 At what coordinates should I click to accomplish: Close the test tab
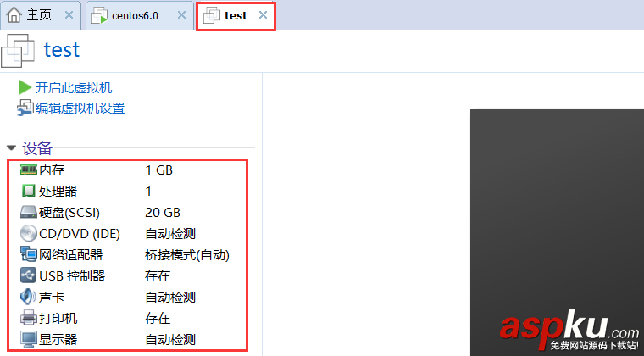(263, 15)
